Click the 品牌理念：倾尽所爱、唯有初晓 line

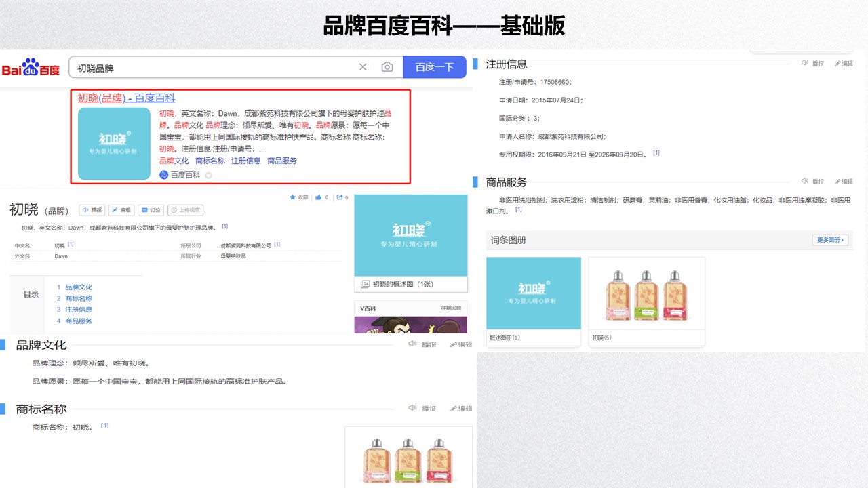pyautogui.click(x=91, y=363)
